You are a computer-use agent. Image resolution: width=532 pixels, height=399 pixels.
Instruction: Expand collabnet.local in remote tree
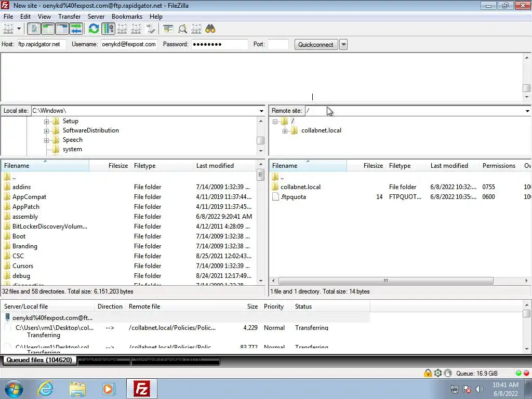(x=285, y=130)
